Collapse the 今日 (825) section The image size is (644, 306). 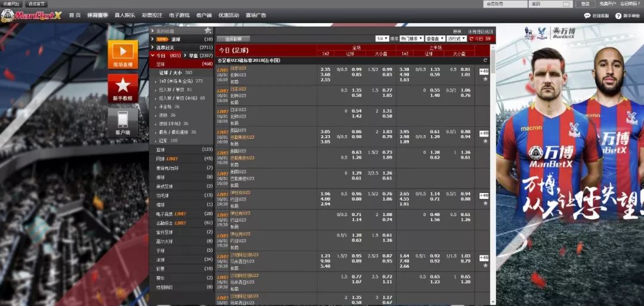point(166,55)
